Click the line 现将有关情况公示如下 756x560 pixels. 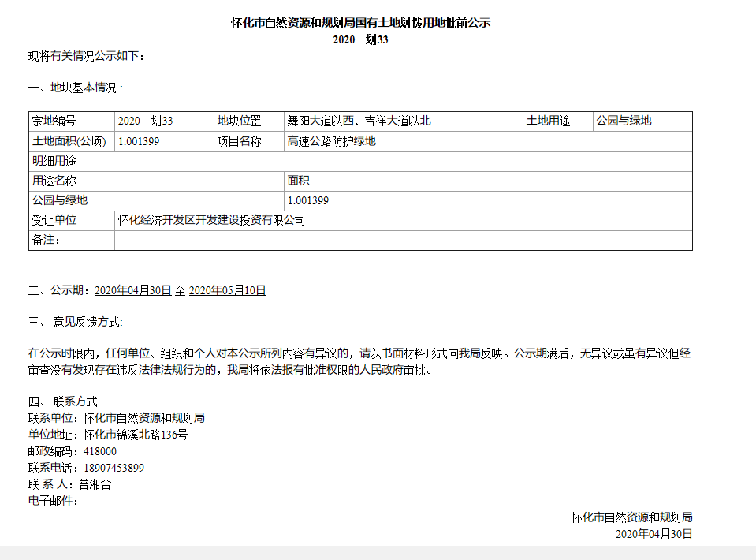click(x=86, y=56)
